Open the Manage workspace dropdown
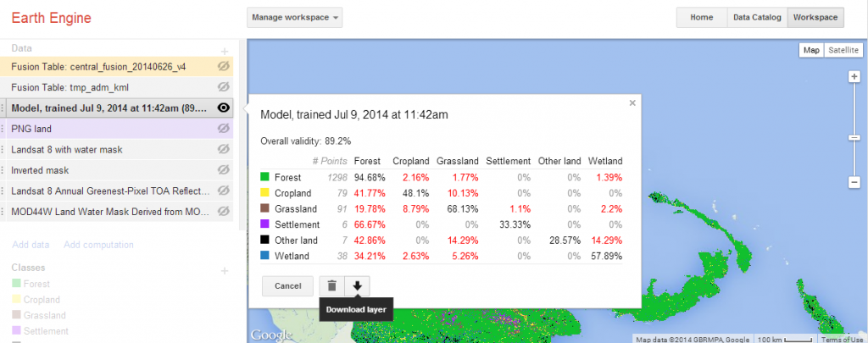 (294, 17)
